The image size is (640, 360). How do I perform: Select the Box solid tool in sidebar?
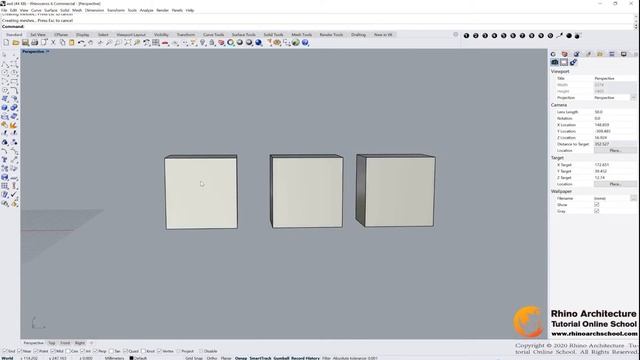coord(4,107)
